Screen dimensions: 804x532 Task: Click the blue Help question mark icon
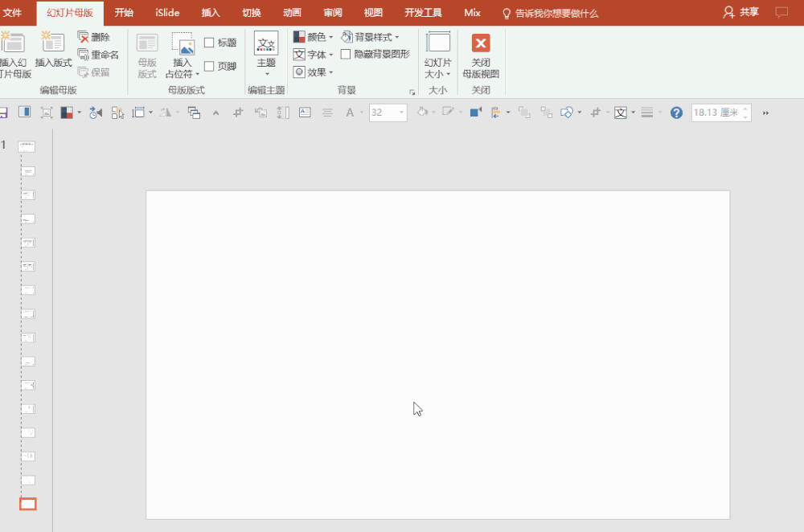click(676, 113)
